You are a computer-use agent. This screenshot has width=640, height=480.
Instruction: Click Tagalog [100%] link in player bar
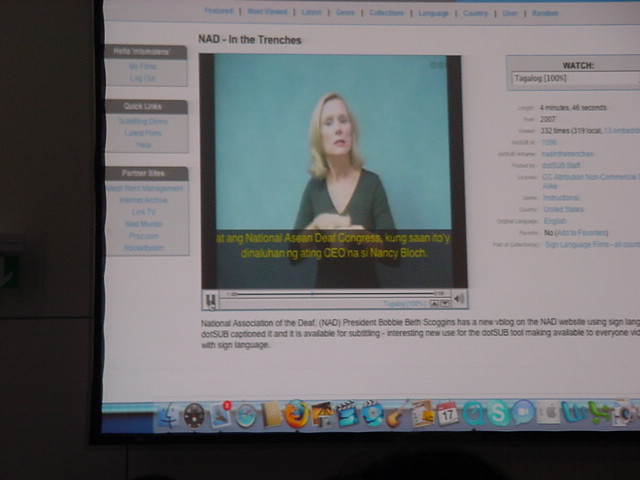tap(404, 304)
